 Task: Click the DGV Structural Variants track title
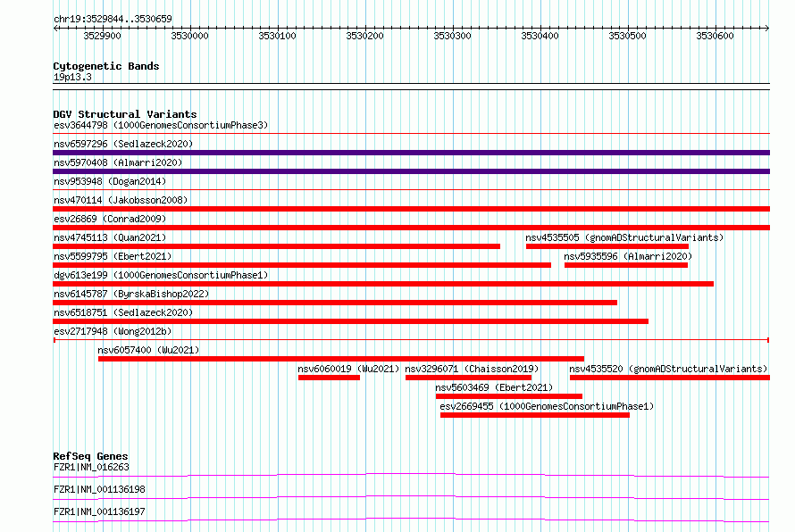[x=125, y=114]
